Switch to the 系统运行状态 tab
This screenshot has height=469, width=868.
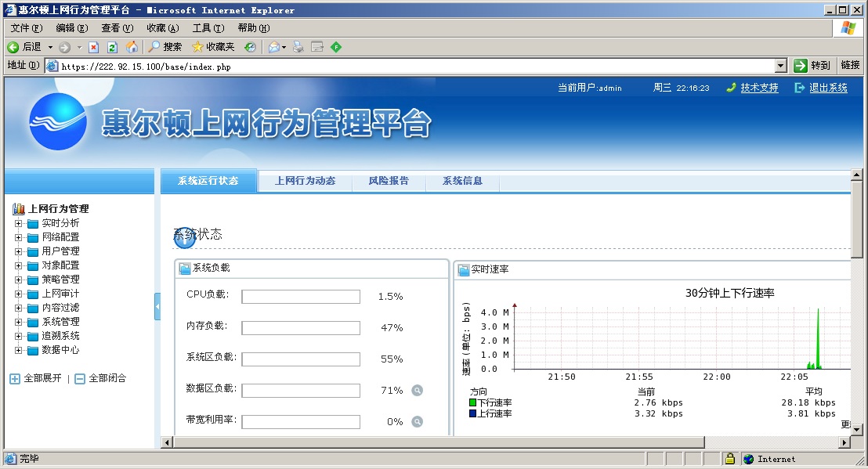[208, 181]
